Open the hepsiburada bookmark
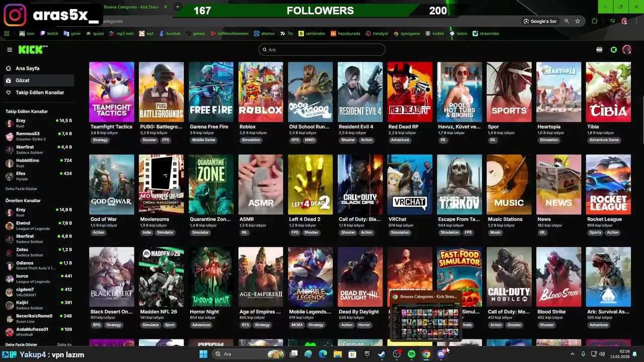 click(x=346, y=34)
